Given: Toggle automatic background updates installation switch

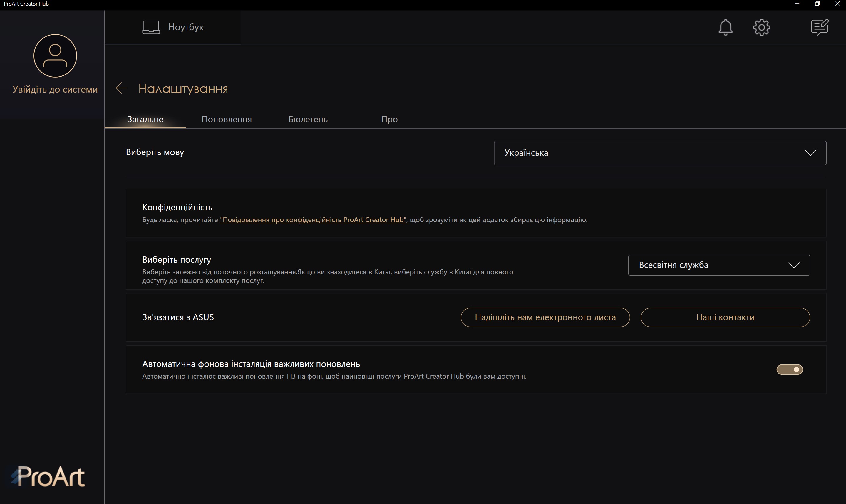Looking at the screenshot, I should (789, 369).
